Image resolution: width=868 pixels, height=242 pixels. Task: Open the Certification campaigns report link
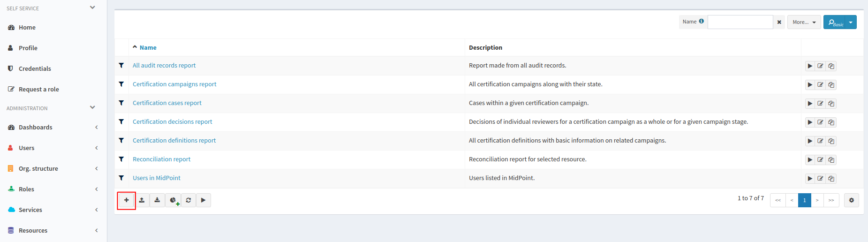point(174,84)
